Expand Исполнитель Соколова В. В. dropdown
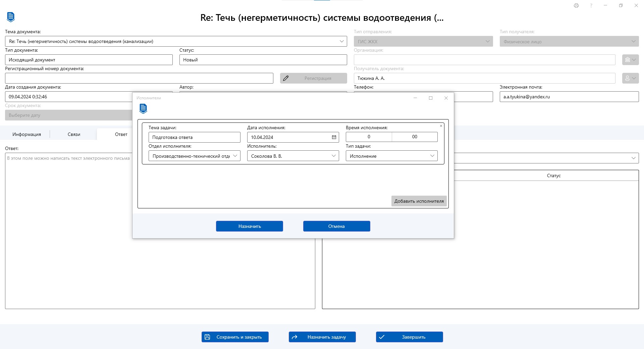Screen dimensions: 644x349 [x=333, y=156]
